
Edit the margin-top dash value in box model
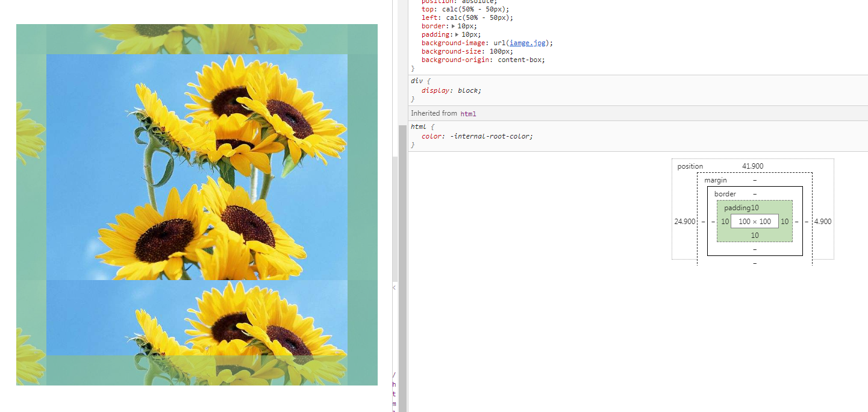click(755, 180)
